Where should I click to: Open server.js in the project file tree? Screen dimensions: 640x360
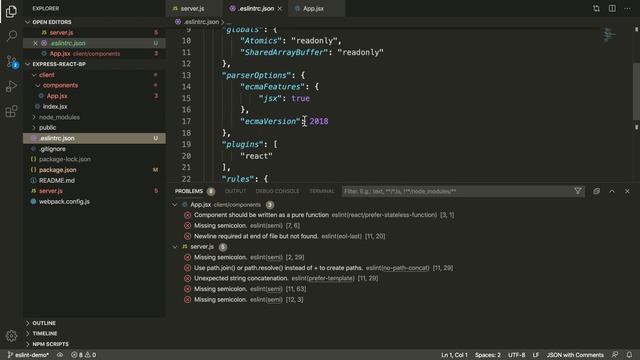point(51,191)
